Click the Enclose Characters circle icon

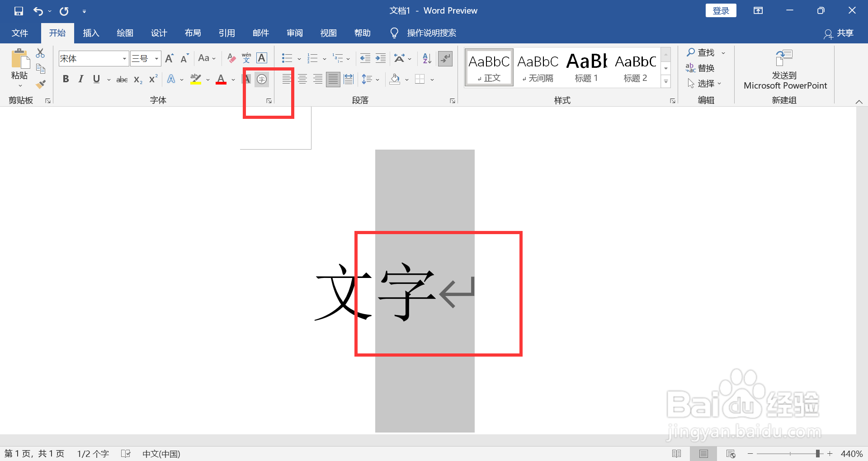click(x=262, y=80)
